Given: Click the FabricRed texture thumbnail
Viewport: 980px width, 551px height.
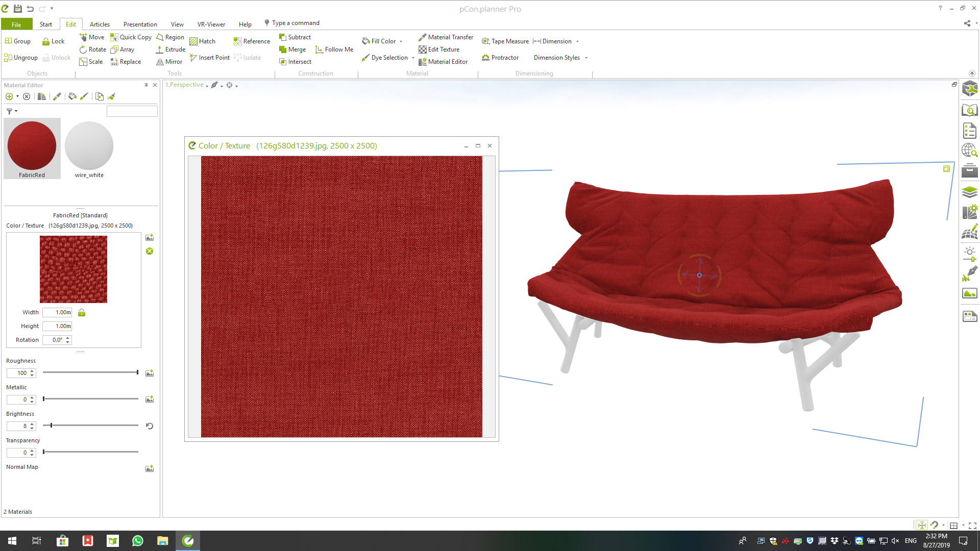Looking at the screenshot, I should [x=32, y=145].
